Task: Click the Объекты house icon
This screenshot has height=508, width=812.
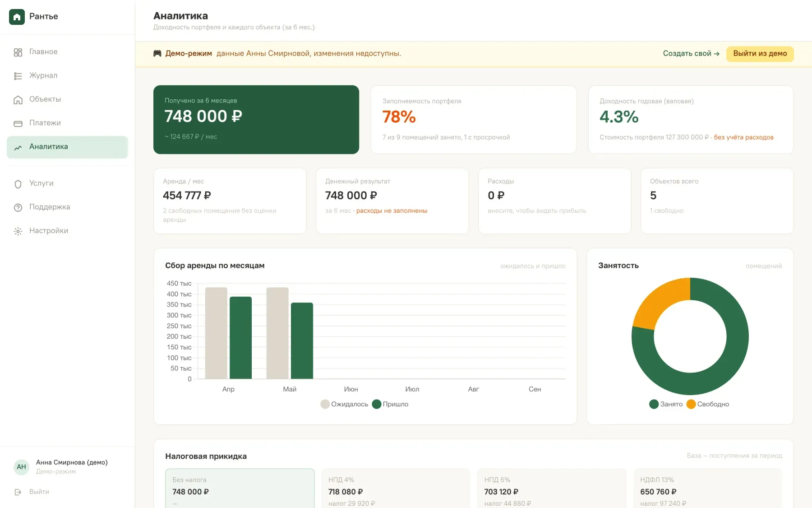Action: pos(18,100)
